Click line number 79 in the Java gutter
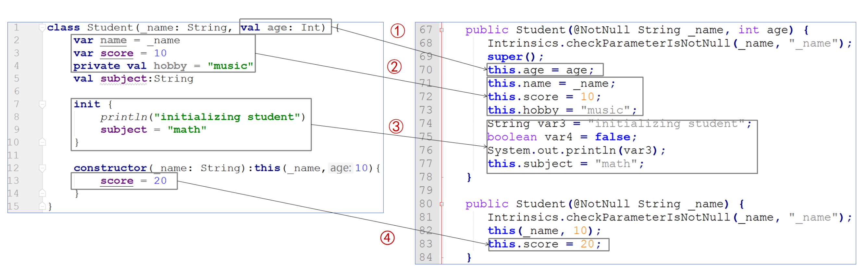The width and height of the screenshot is (868, 279). [426, 191]
